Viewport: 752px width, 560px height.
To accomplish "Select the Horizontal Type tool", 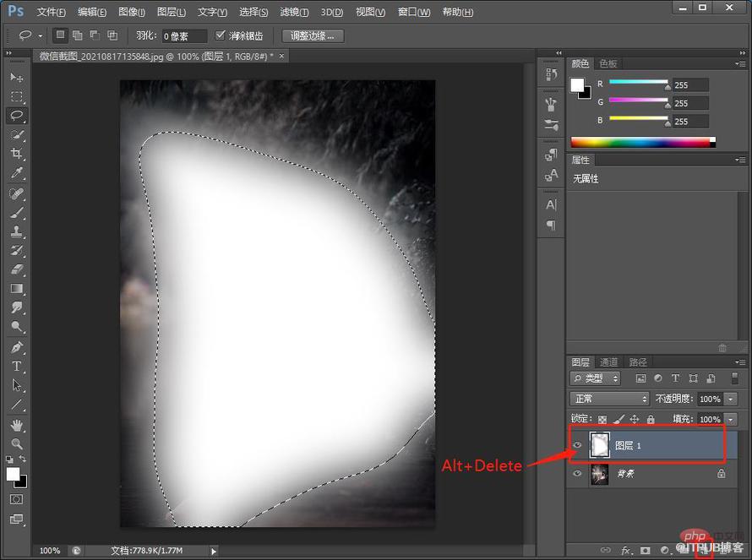I will [x=17, y=367].
